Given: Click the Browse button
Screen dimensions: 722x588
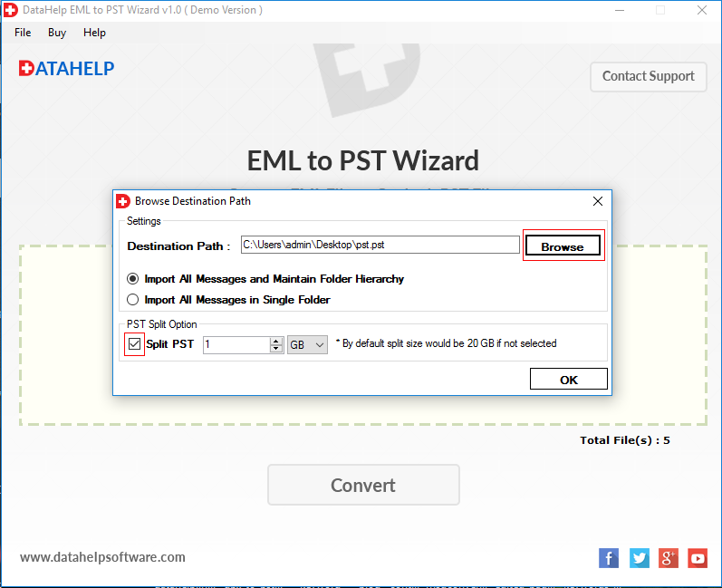Looking at the screenshot, I should (x=563, y=246).
